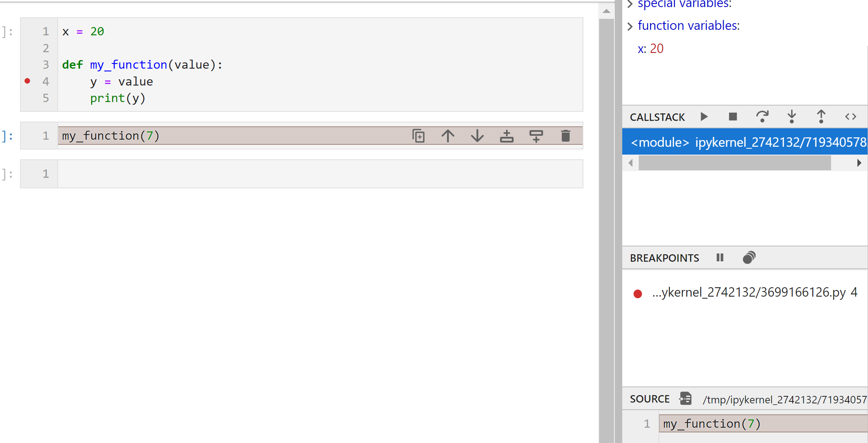Click the source path /tmp/ipykernel_2742132

pyautogui.click(x=785, y=399)
